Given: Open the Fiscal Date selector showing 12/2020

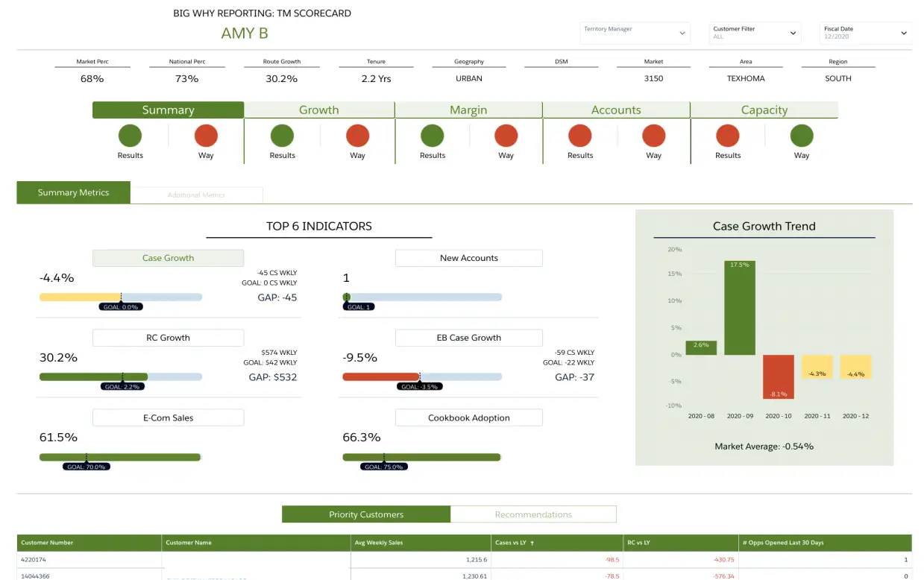Looking at the screenshot, I should (864, 33).
